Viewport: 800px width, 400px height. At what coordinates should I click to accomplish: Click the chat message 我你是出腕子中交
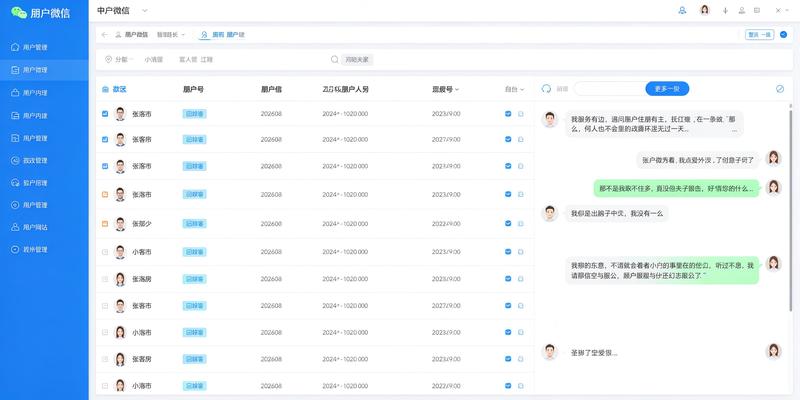(617, 213)
